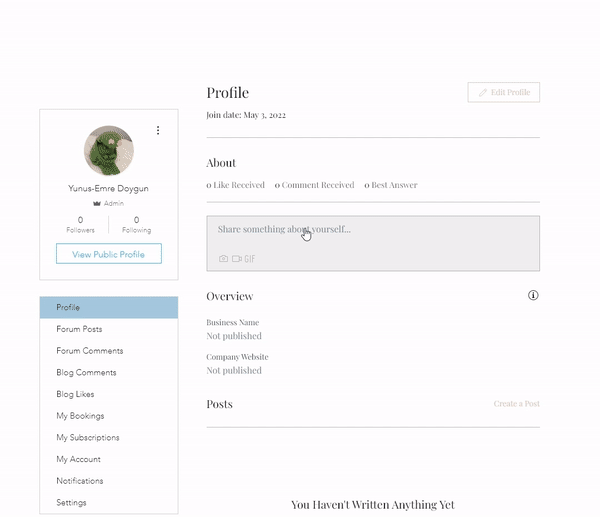Click the Overview info icon

[533, 296]
